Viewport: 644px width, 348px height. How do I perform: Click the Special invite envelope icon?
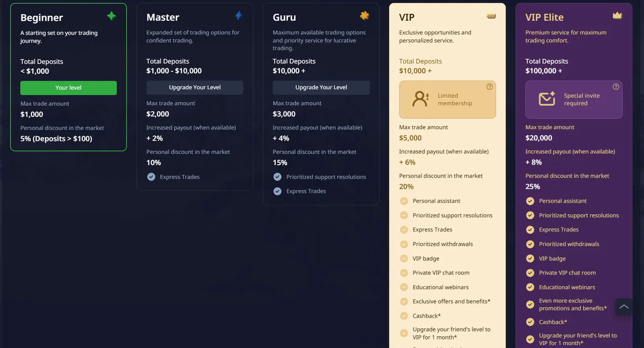click(547, 99)
